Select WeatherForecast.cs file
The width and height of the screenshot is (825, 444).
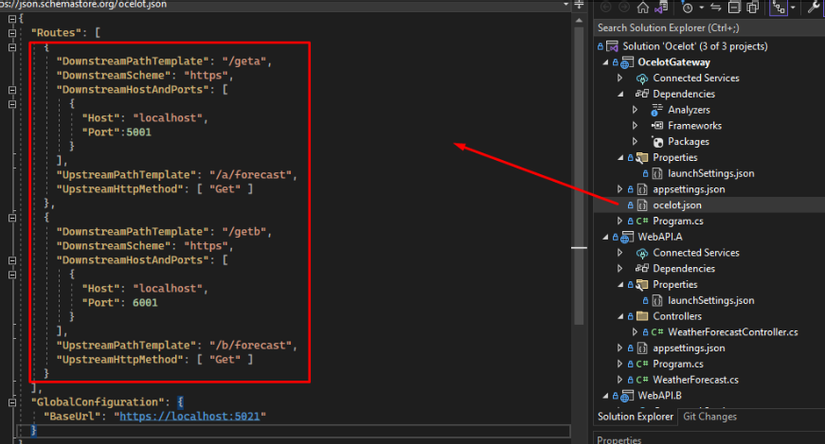pyautogui.click(x=696, y=380)
